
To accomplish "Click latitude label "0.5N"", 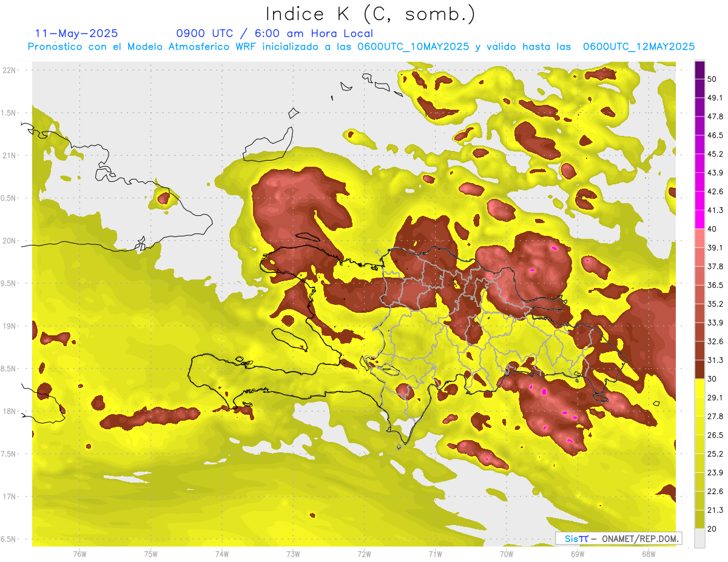I will coord(9,198).
